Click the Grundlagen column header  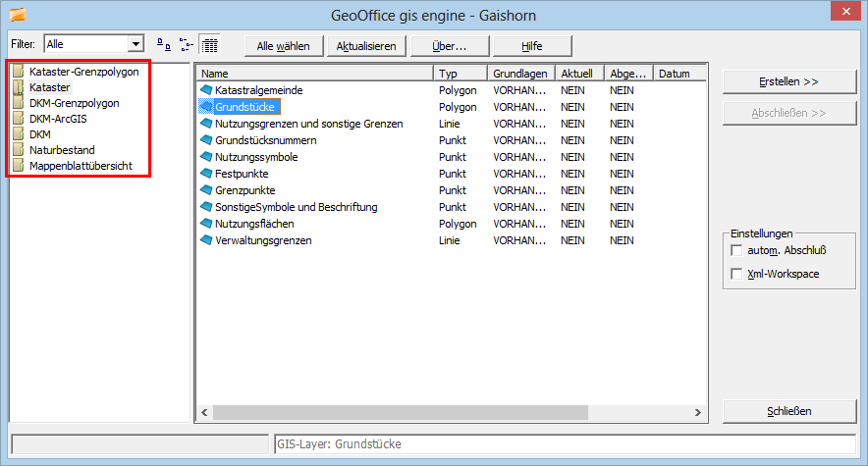click(x=521, y=74)
